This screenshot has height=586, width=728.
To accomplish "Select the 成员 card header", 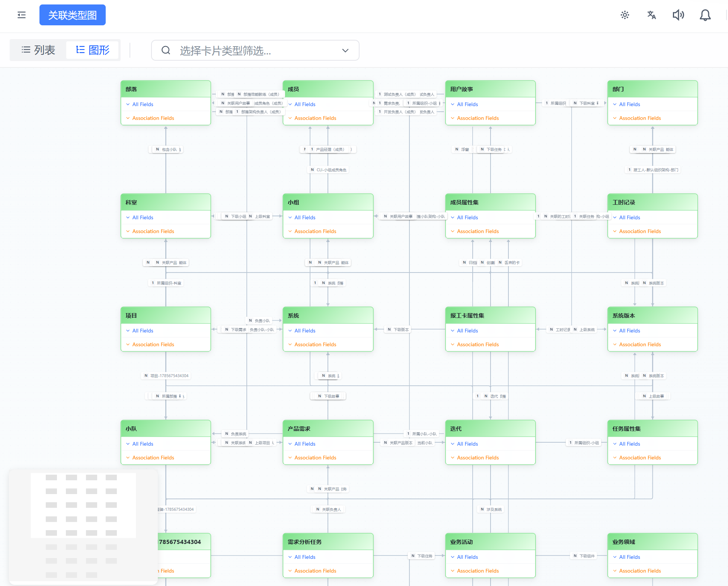I will (328, 89).
